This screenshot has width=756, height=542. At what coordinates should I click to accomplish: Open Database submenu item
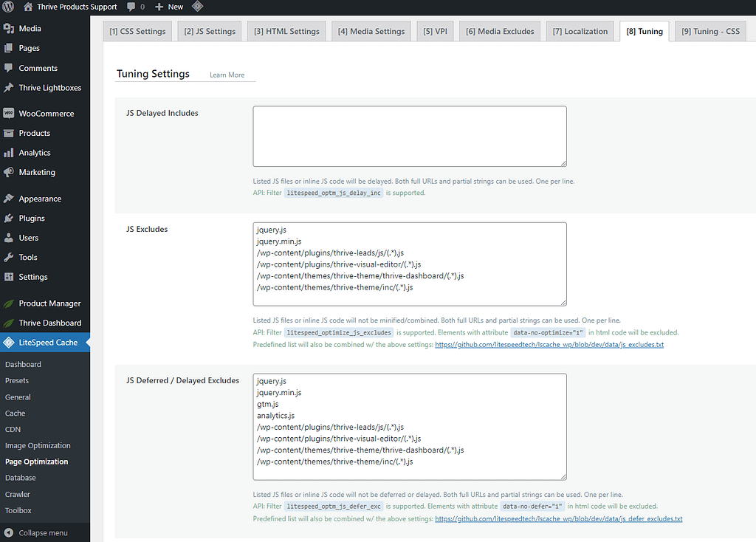[x=20, y=478]
